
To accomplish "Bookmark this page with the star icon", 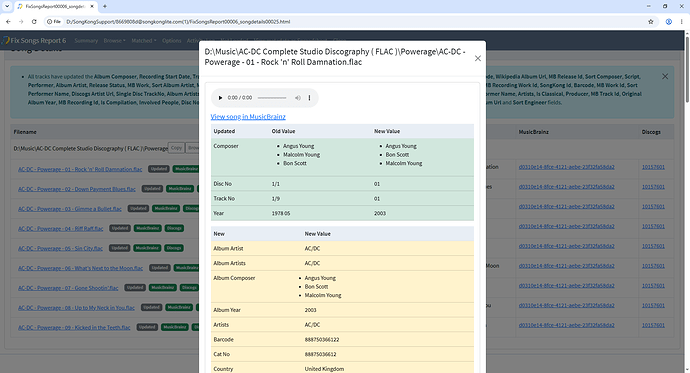I will [651, 22].
